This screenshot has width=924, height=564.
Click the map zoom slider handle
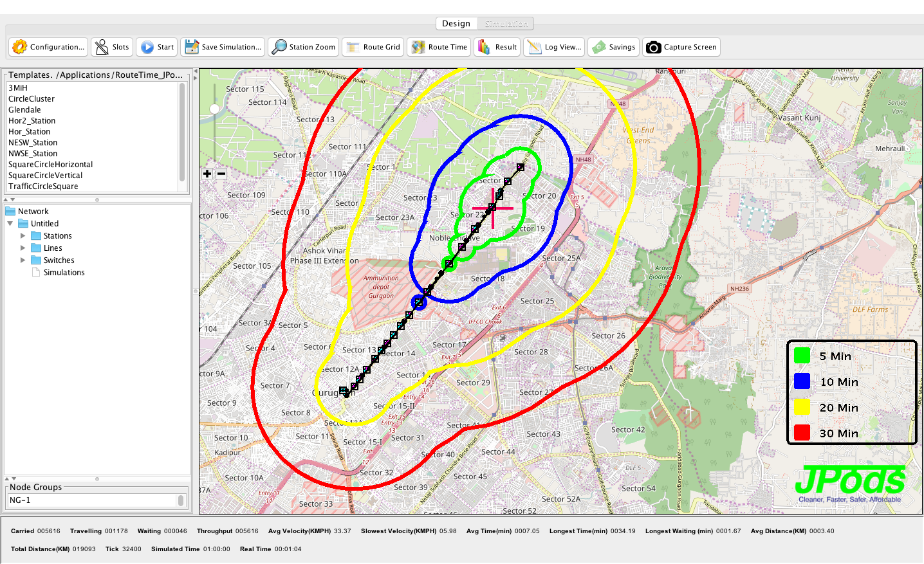tap(215, 109)
